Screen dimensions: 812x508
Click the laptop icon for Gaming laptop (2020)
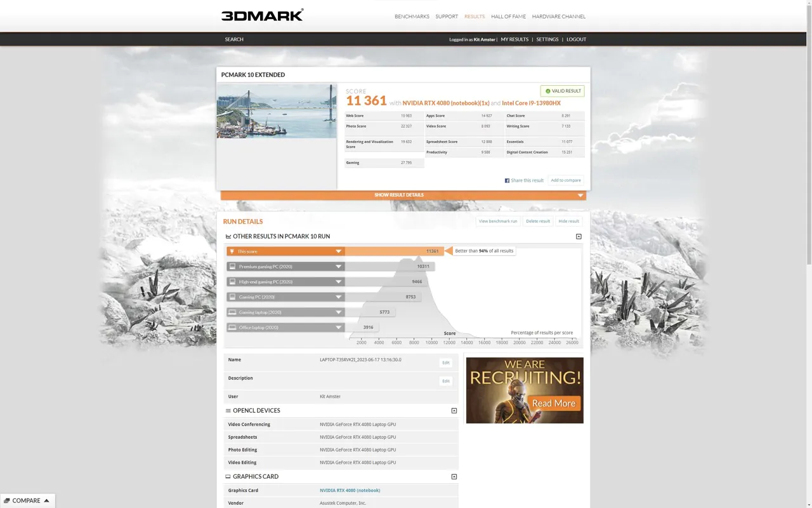click(x=232, y=312)
